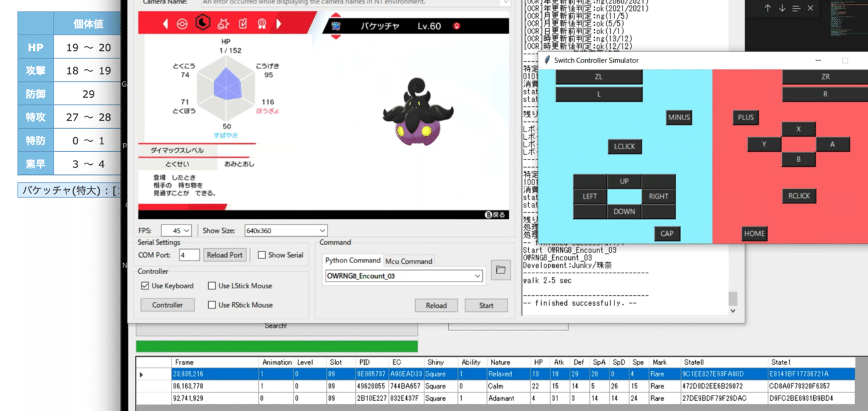This screenshot has height=411, width=868.
Task: Click the R shoulder button in simulator
Action: tap(825, 94)
